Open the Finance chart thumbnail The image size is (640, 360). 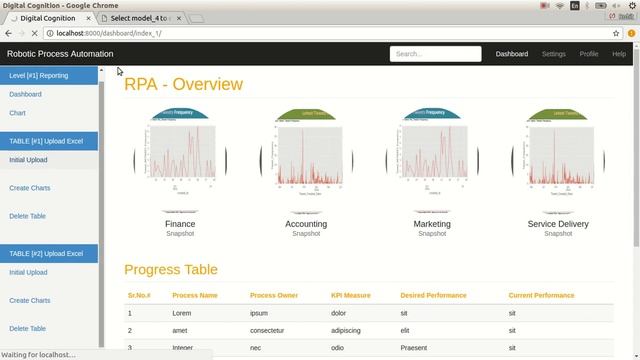coord(180,160)
